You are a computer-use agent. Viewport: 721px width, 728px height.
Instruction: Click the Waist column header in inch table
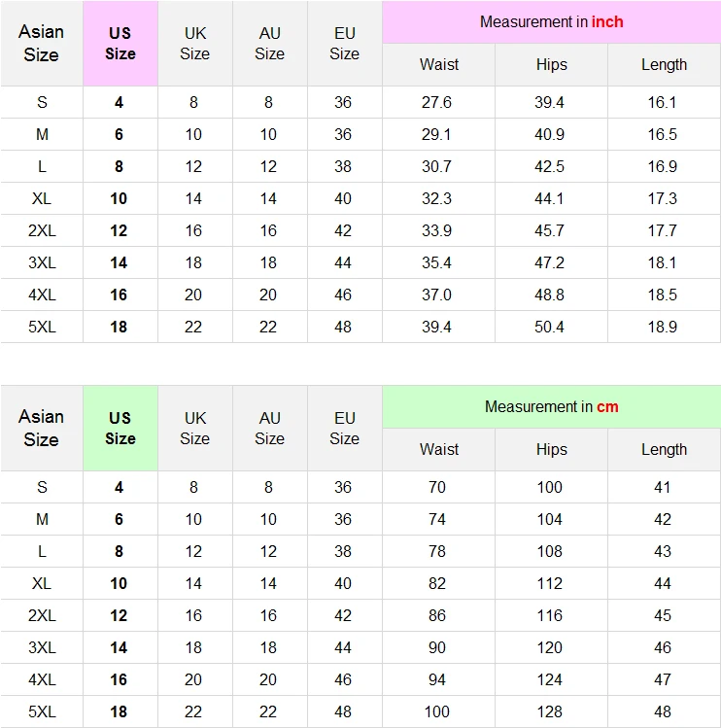pos(439,64)
